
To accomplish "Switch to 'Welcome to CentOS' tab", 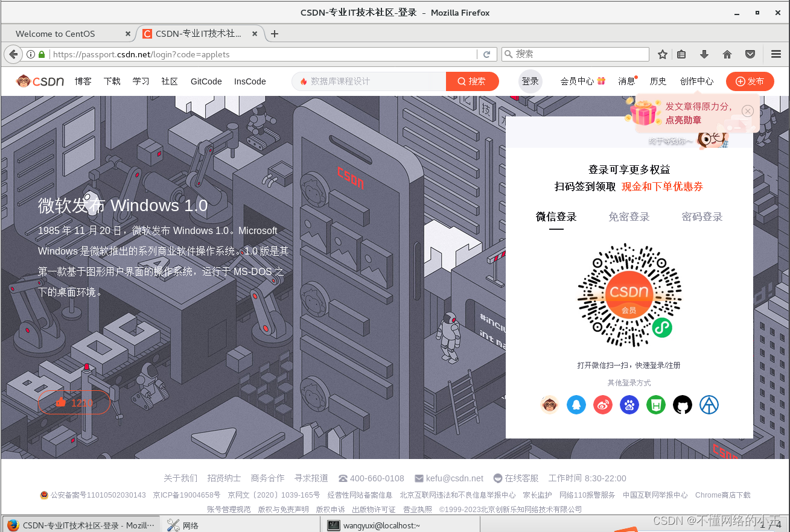I will point(68,34).
